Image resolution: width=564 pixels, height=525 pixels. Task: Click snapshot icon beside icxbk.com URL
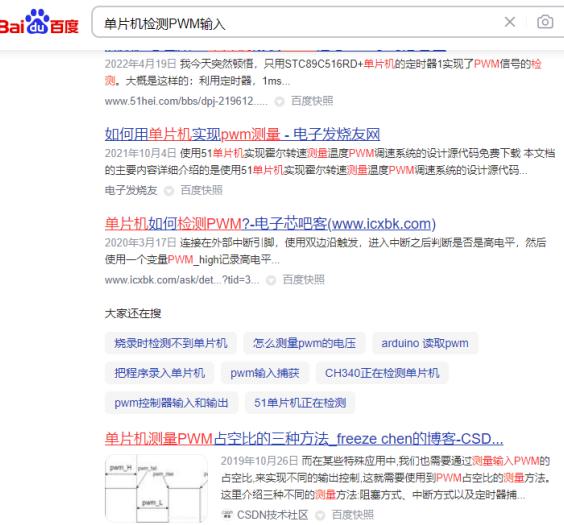[x=271, y=280]
